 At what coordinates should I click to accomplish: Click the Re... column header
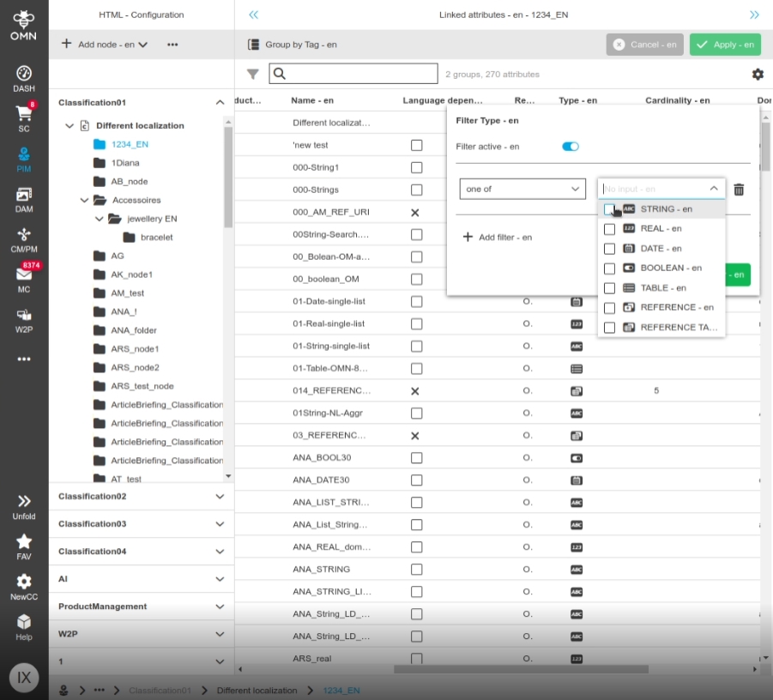[x=524, y=100]
